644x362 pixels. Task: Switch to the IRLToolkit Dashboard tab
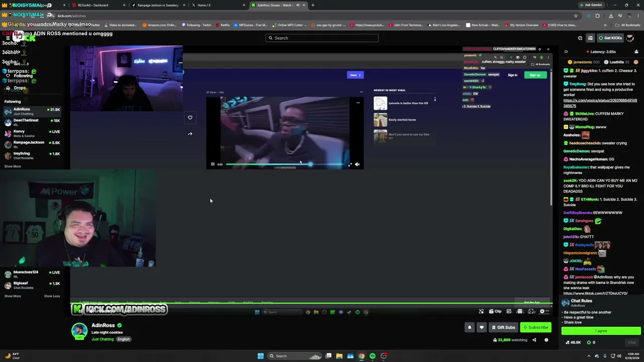[98, 5]
